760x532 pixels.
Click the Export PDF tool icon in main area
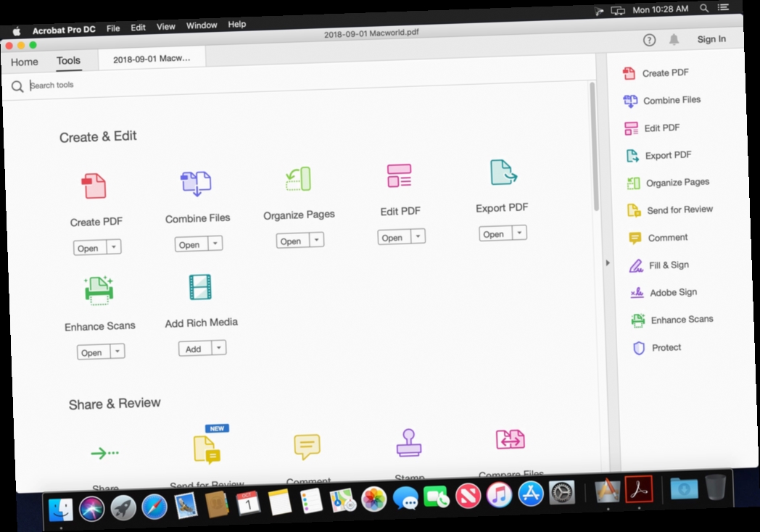(503, 172)
